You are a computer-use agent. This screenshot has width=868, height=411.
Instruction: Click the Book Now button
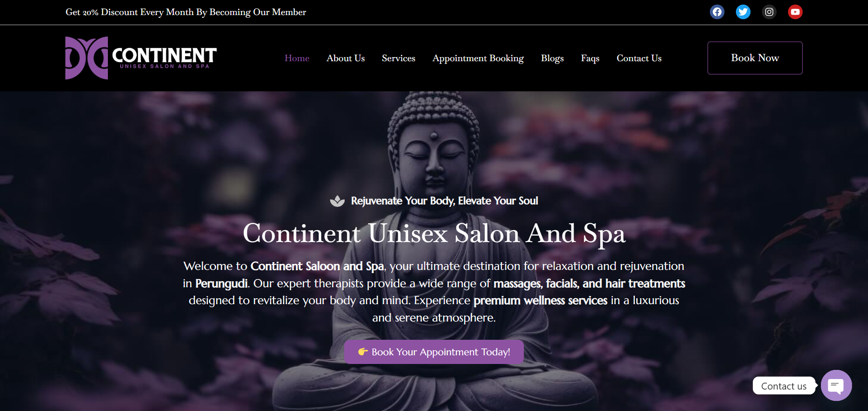(755, 58)
